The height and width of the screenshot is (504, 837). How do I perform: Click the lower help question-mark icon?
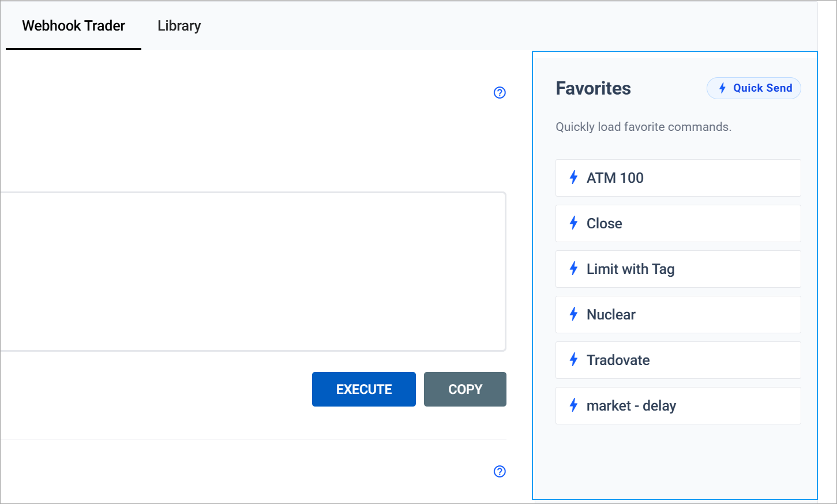tap(500, 472)
